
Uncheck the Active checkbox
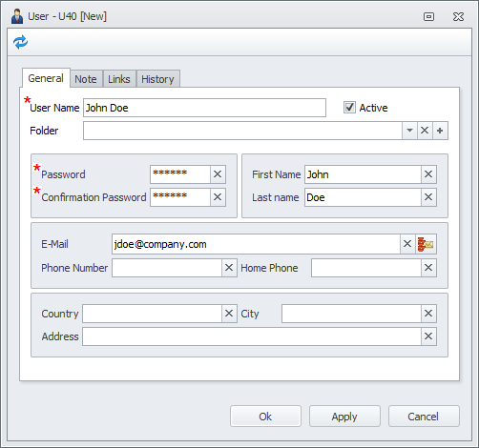point(349,108)
